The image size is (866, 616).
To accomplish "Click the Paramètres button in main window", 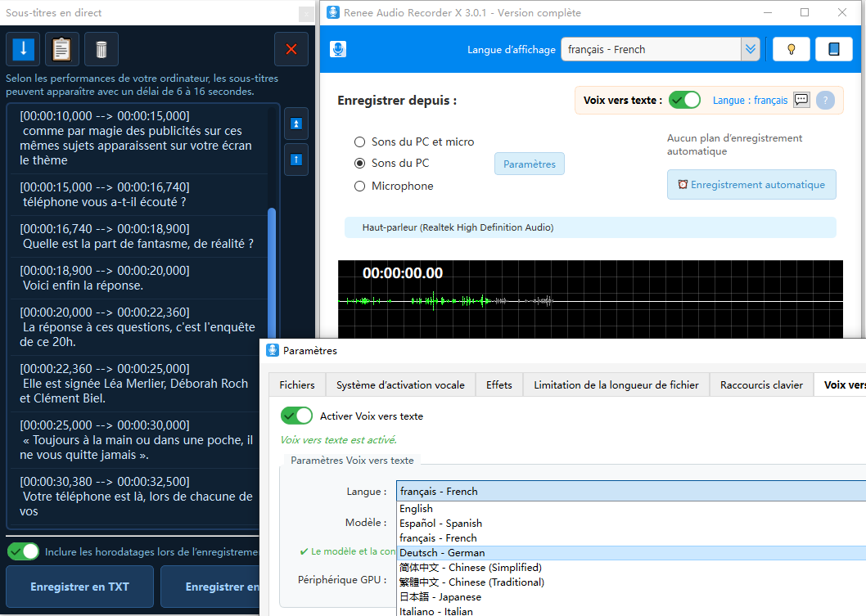I will (529, 164).
